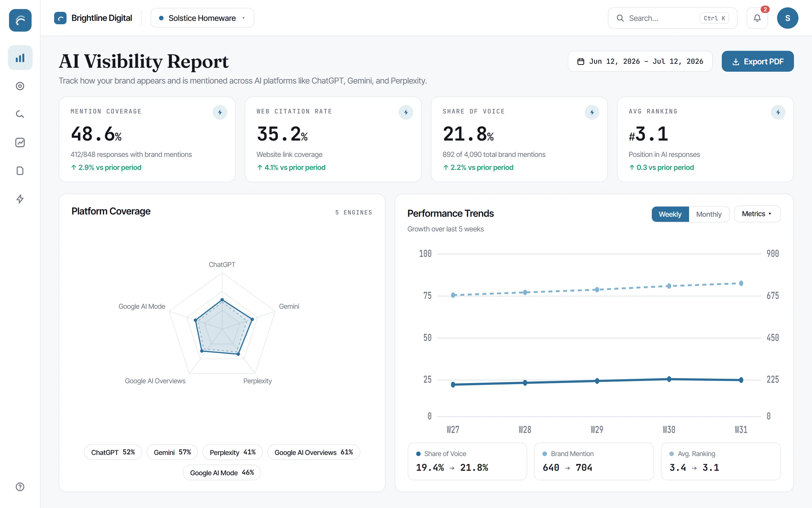The height and width of the screenshot is (508, 812).
Task: Click "892 of 4,090 total brand mentions"
Action: [x=494, y=155]
